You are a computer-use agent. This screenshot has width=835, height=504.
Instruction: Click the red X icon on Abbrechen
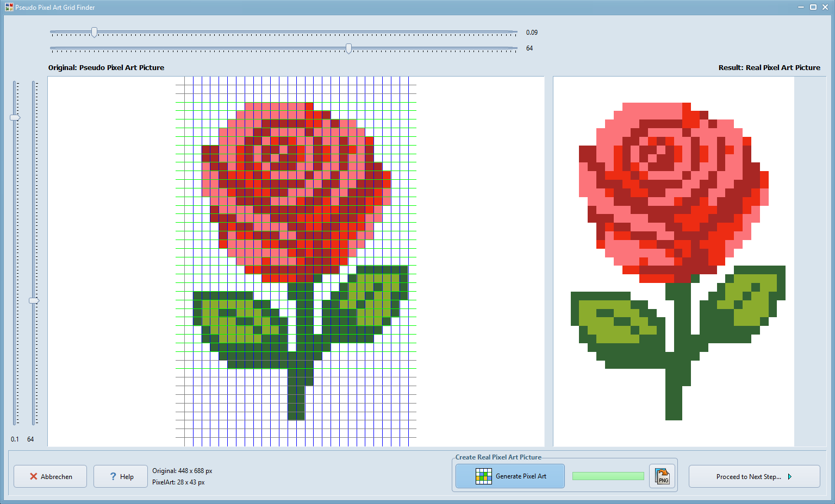coord(34,476)
